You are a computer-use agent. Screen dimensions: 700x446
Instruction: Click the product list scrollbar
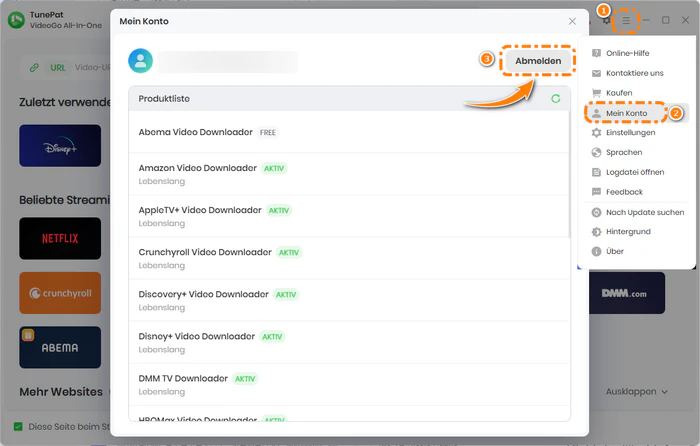tap(570, 174)
